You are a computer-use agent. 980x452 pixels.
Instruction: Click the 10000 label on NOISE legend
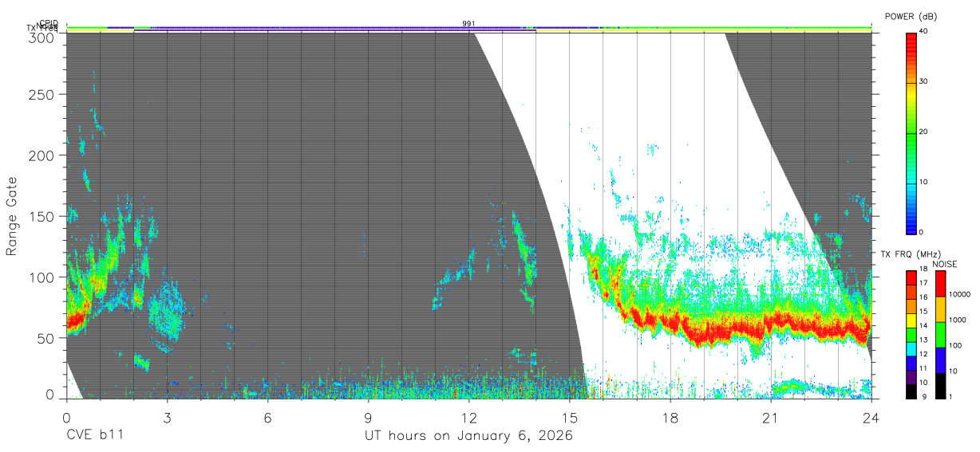tap(959, 294)
